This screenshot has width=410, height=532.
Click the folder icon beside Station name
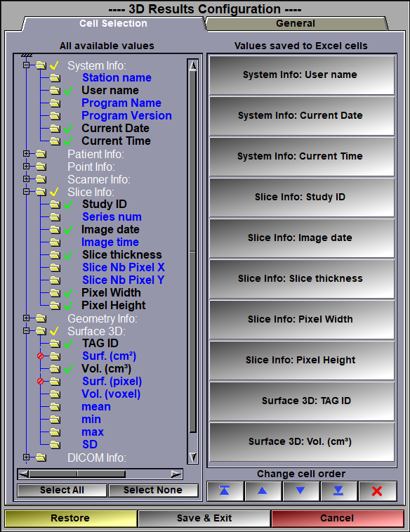tap(55, 78)
